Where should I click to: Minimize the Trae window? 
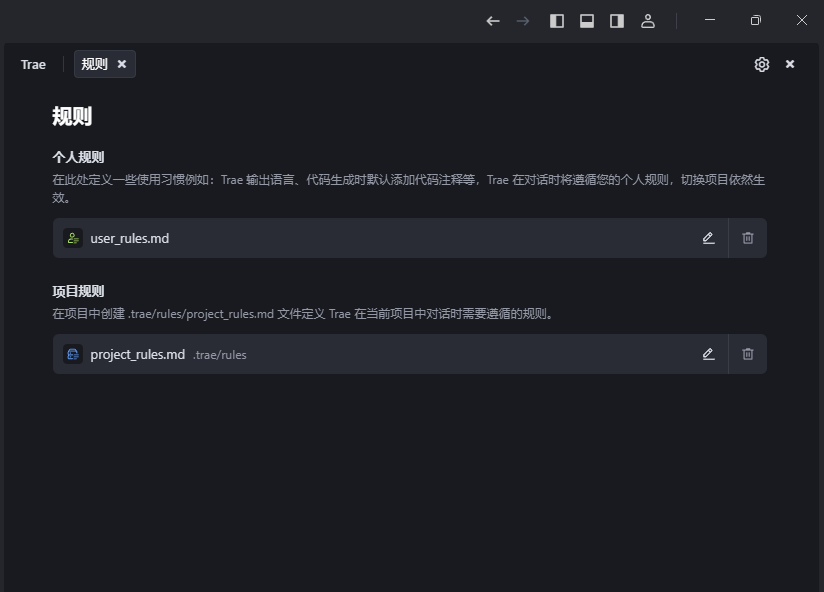click(710, 20)
